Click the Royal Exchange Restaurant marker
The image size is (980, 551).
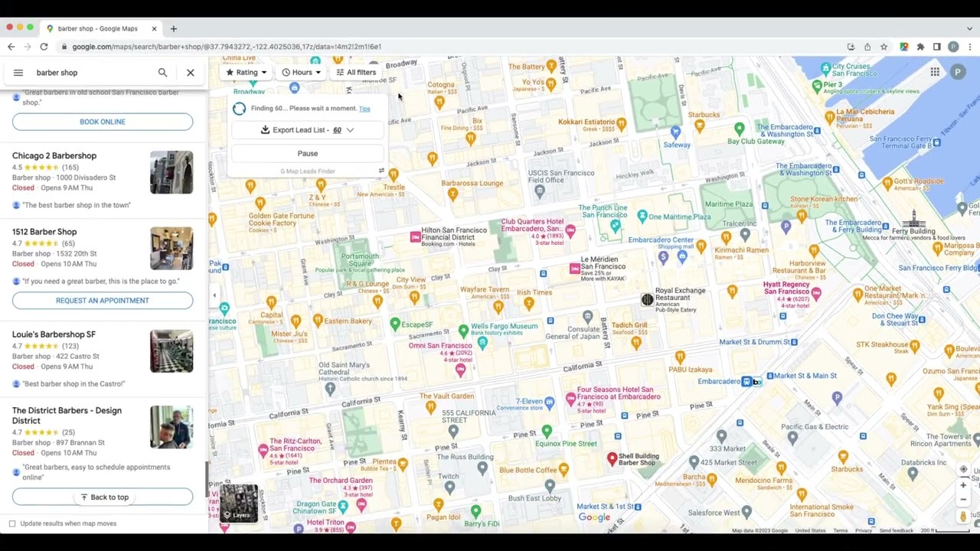click(647, 300)
